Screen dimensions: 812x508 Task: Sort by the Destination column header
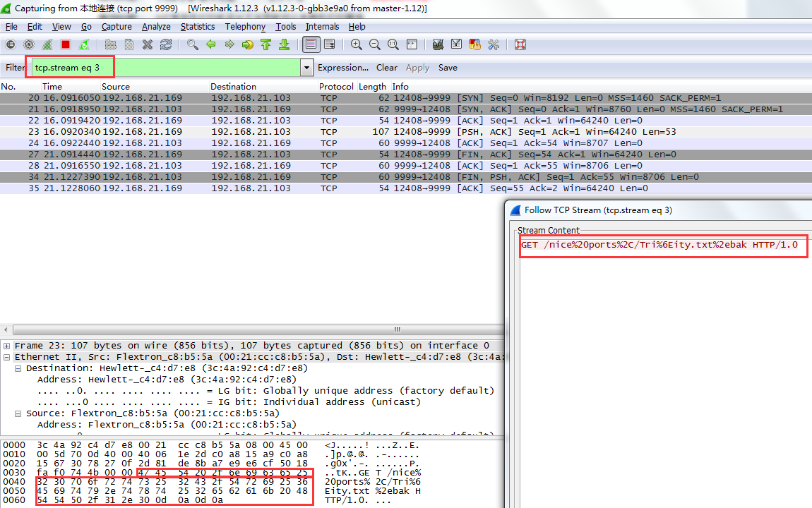click(x=263, y=87)
